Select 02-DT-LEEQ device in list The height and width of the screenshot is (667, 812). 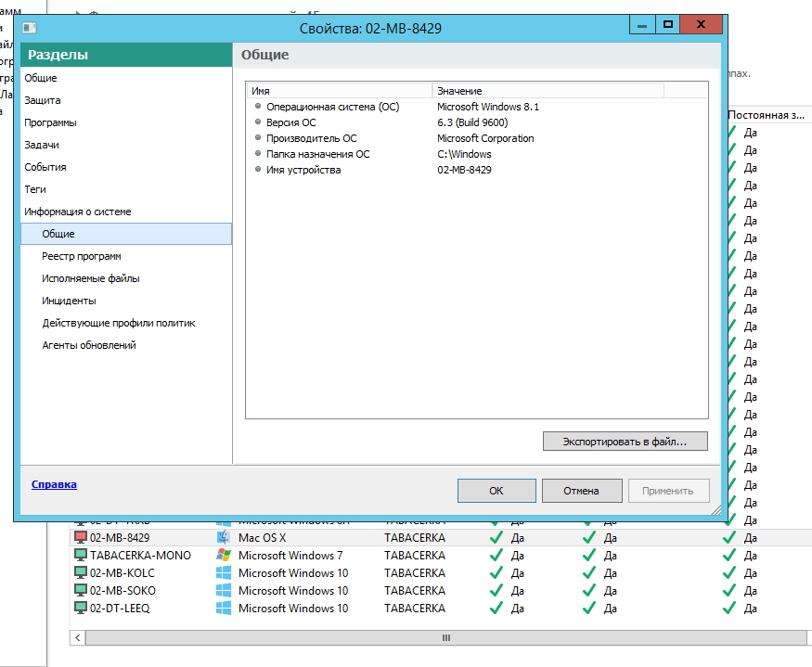(x=120, y=608)
